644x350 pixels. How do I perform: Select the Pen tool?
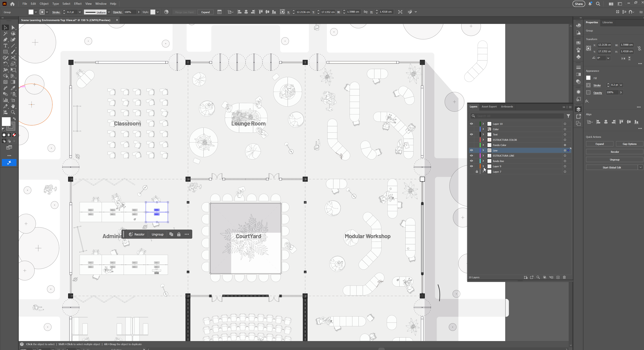pos(5,39)
